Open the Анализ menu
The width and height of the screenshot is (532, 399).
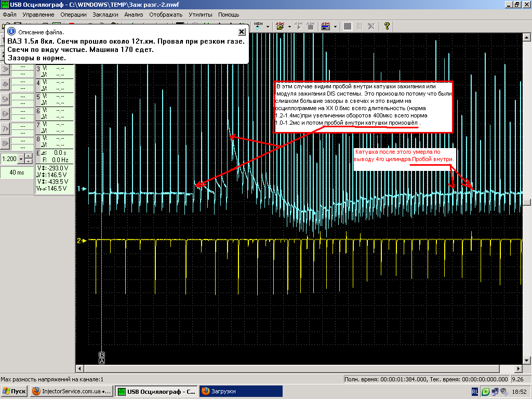(134, 15)
